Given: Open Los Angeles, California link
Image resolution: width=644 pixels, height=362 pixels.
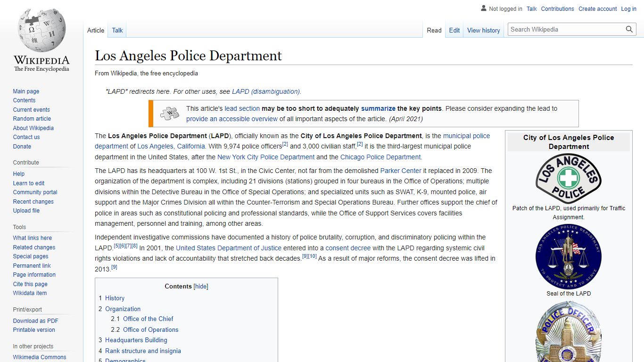Looking at the screenshot, I should tap(171, 146).
